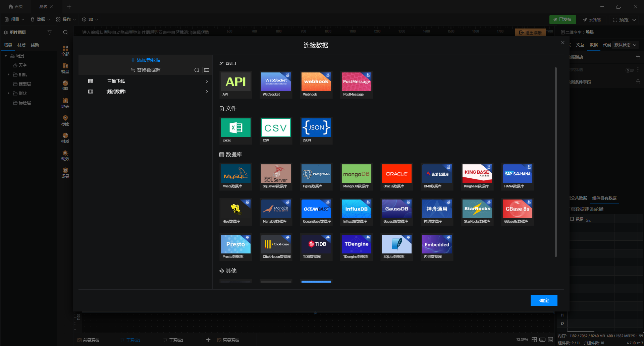Toggle the switch in the right data panel

click(x=630, y=70)
